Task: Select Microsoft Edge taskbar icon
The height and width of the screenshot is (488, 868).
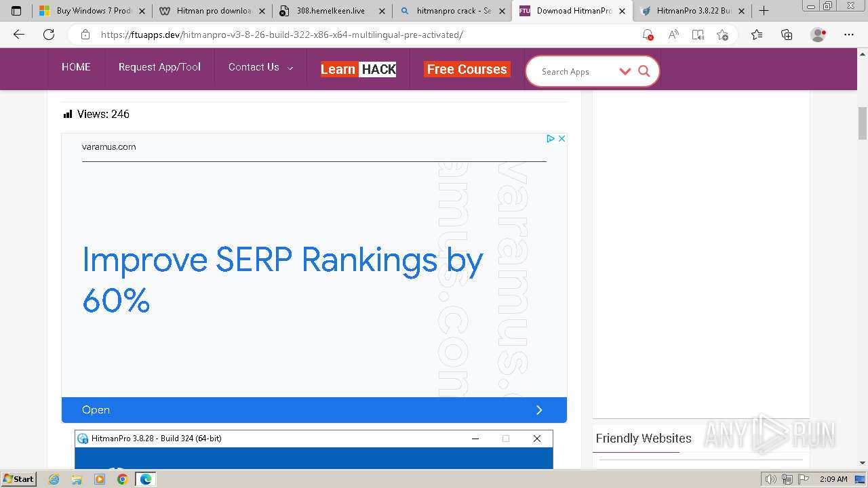Action: click(145, 479)
